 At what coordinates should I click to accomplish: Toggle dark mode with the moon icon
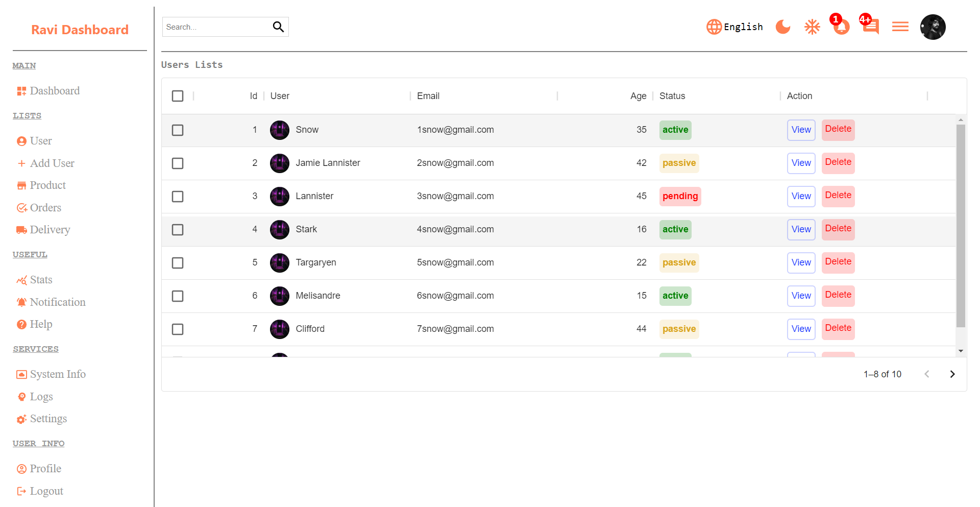[782, 27]
